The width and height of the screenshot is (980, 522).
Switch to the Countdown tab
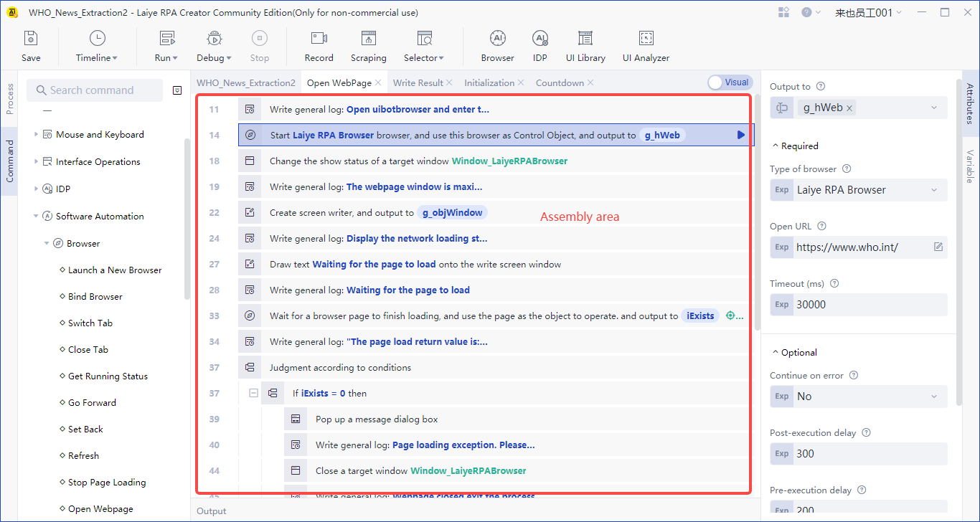click(560, 83)
